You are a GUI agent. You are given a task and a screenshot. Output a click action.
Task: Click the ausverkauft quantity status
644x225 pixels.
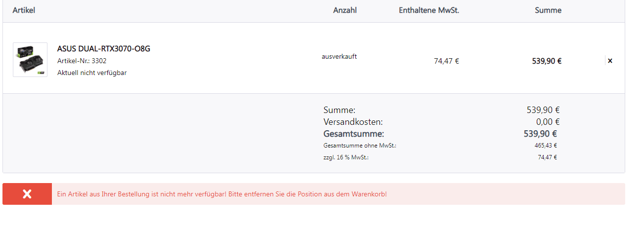coord(339,56)
